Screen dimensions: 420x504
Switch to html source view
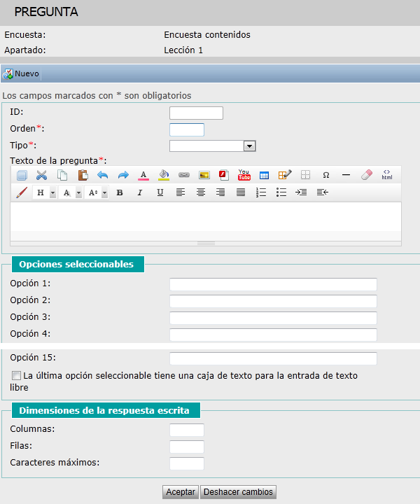[387, 175]
